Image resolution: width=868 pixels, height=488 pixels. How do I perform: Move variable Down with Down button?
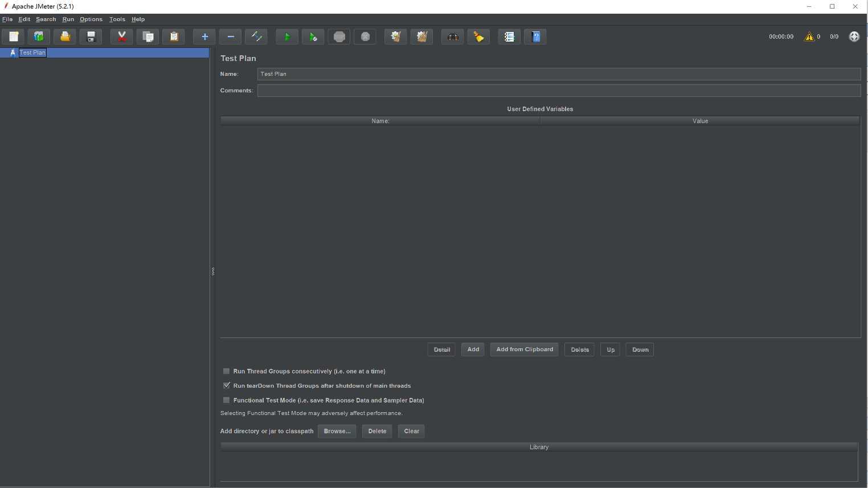[640, 349]
